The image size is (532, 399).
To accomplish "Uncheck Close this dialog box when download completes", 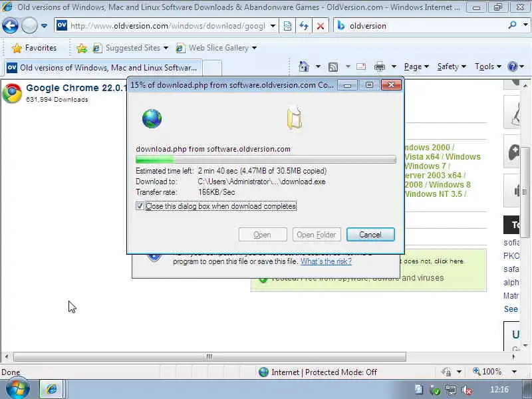I will [x=140, y=206].
